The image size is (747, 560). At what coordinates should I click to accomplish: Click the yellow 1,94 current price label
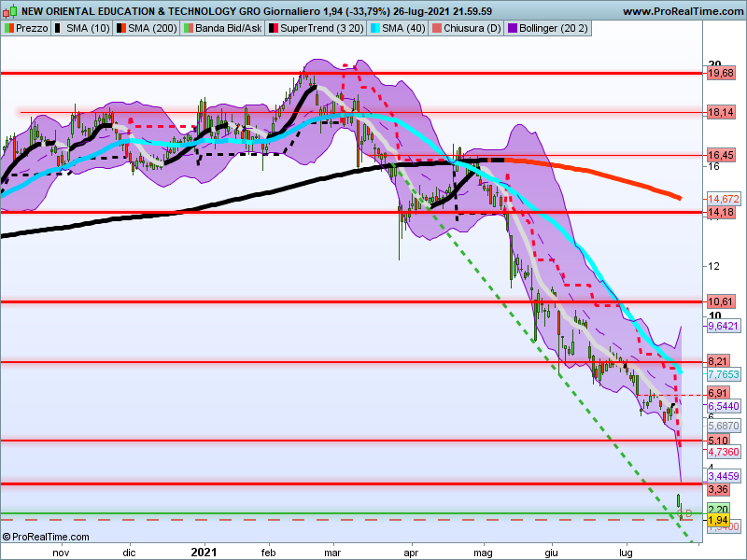[x=718, y=520]
